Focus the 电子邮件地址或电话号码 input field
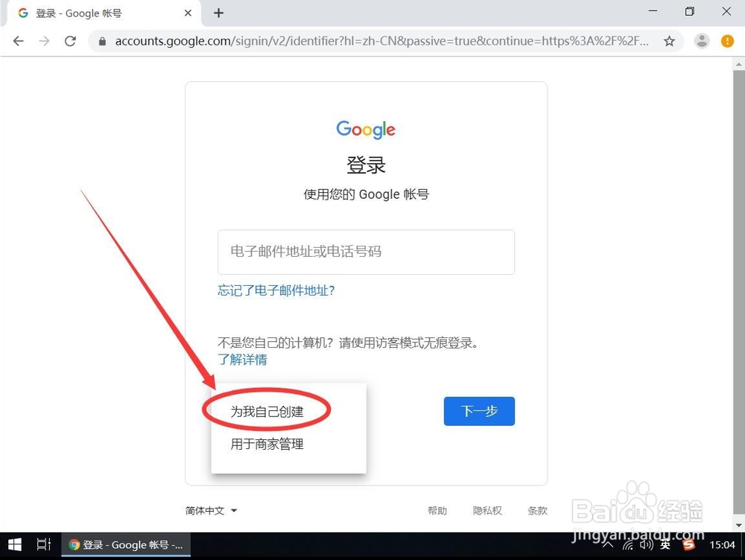Viewport: 745px width, 560px height. click(x=366, y=252)
